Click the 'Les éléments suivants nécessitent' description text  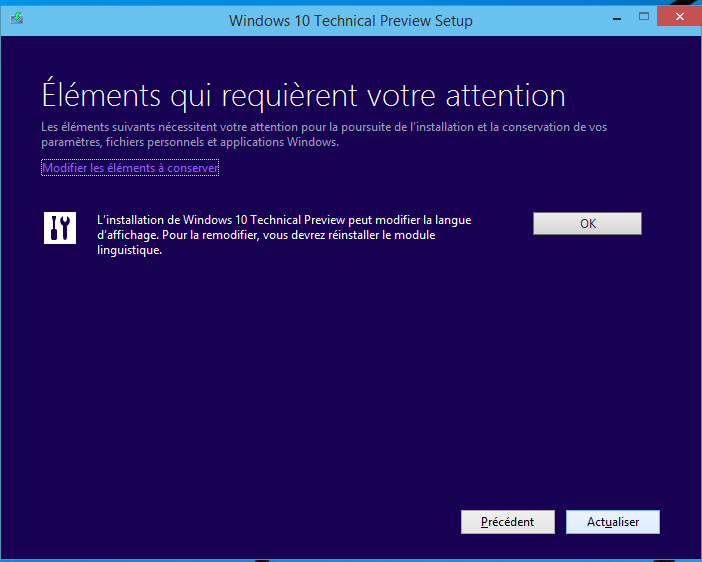point(324,134)
